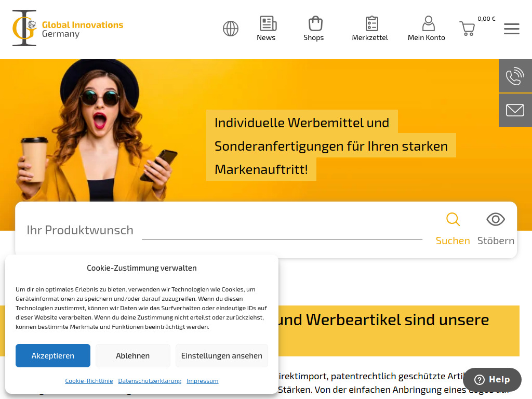Image resolution: width=532 pixels, height=399 pixels.
Task: Open the language globe icon
Action: [230, 29]
